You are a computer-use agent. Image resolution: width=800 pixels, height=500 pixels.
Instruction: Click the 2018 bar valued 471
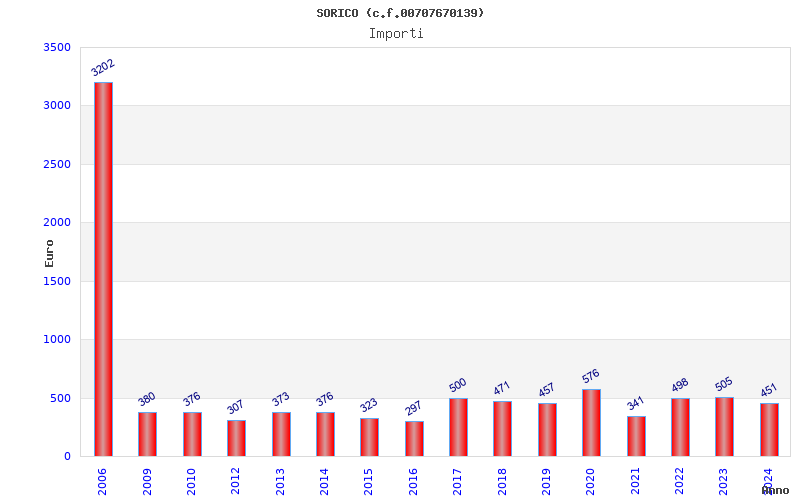[x=503, y=429]
